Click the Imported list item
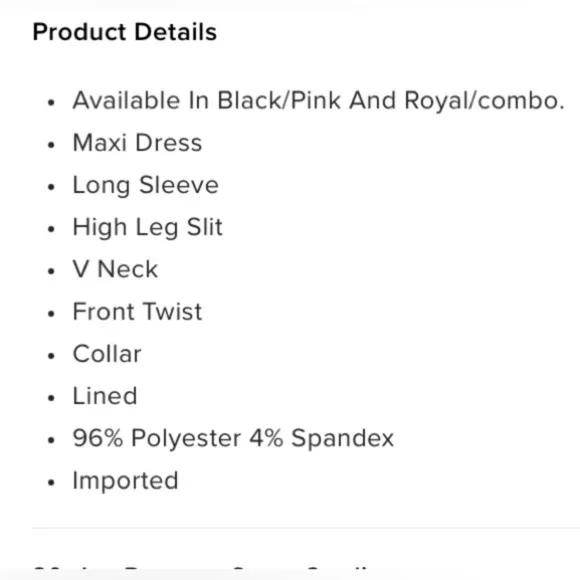 pos(125,481)
